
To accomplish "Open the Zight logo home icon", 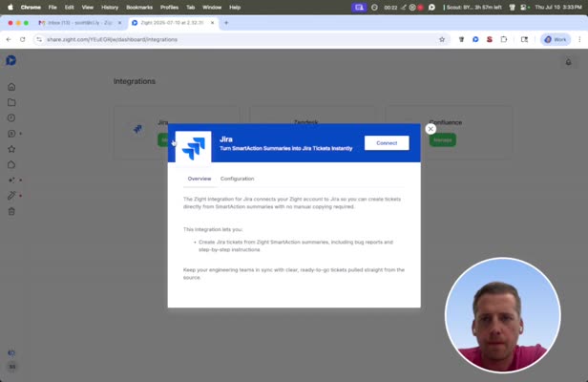I will 11,60.
